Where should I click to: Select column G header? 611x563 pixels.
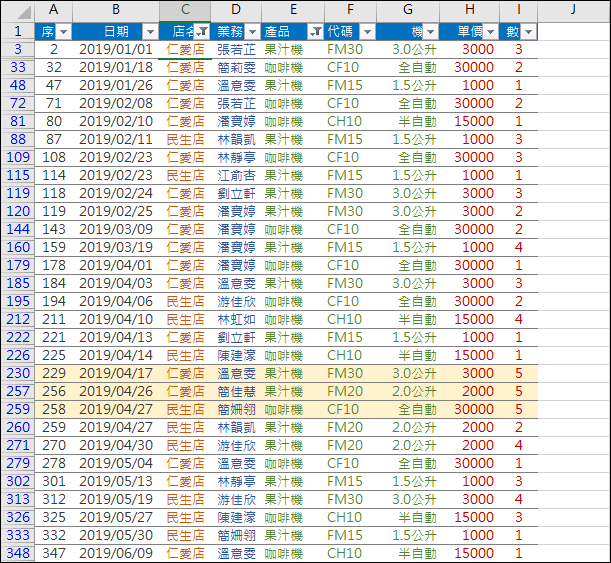408,10
